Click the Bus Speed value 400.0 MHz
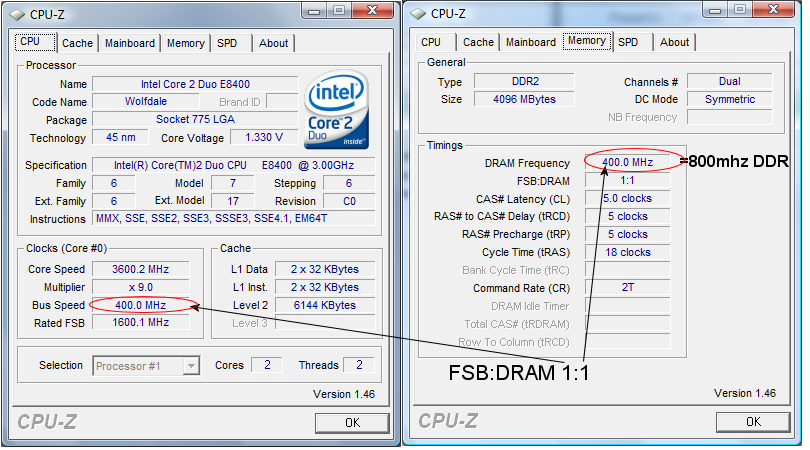Viewport: 810px width, 450px height. click(141, 305)
